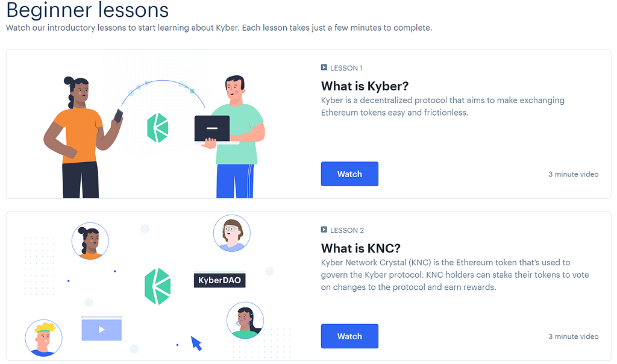Watch the What is Kyber lesson
This screenshot has height=364, width=617.
(349, 174)
